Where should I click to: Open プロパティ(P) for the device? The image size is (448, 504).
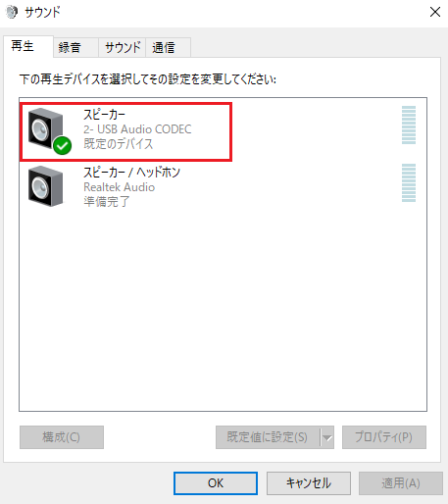point(384,437)
